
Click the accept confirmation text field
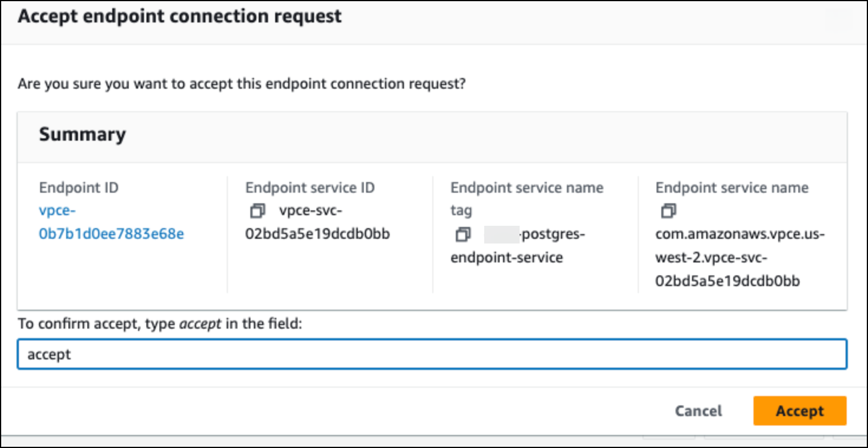pos(432,355)
